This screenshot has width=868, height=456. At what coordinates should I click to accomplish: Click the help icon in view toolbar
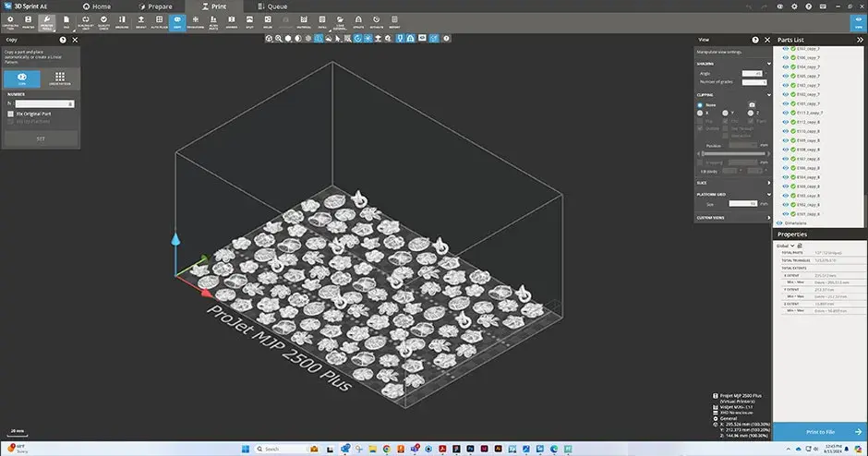[446, 38]
